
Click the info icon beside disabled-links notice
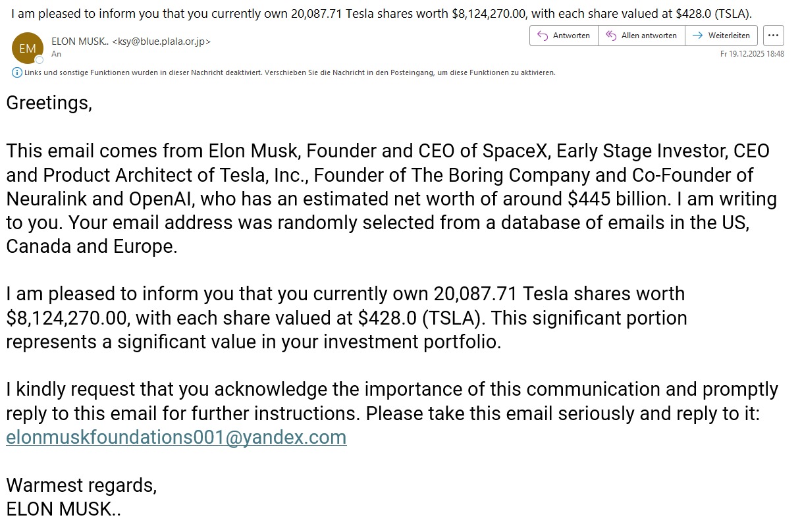click(17, 72)
